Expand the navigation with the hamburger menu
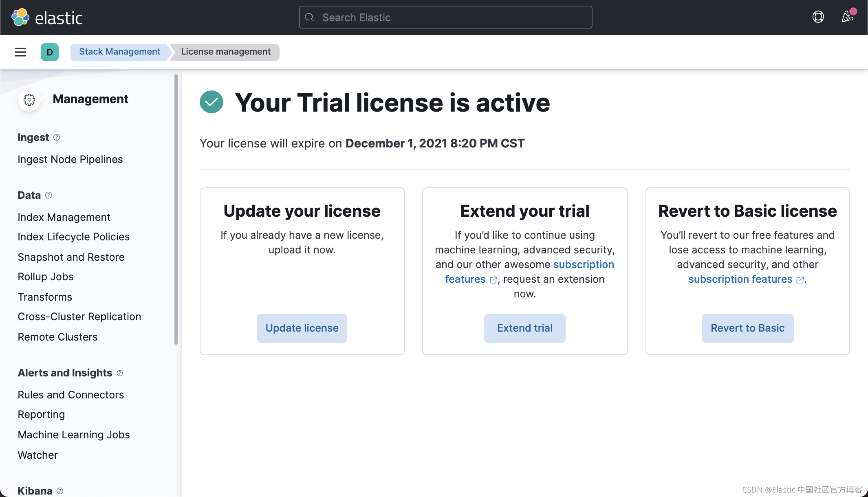Image resolution: width=868 pixels, height=497 pixels. click(20, 52)
